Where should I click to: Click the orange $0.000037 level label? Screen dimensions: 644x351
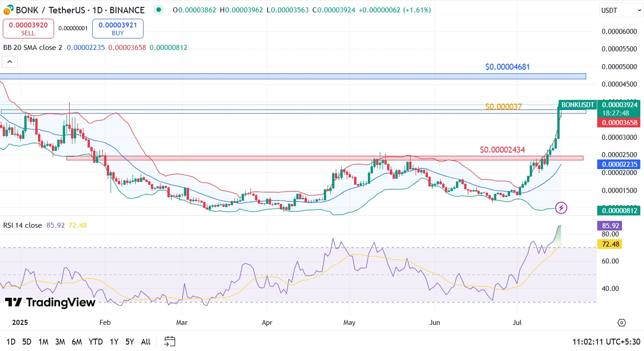504,107
